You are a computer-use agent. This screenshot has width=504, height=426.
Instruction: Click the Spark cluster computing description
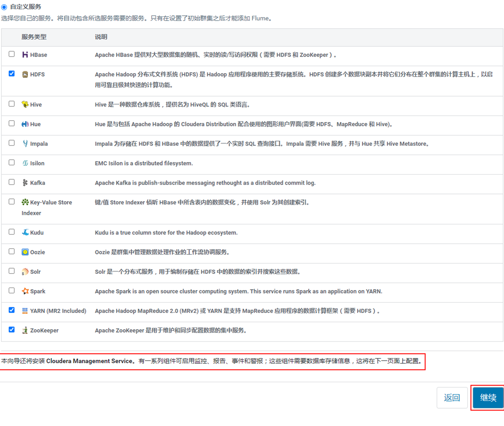point(239,291)
